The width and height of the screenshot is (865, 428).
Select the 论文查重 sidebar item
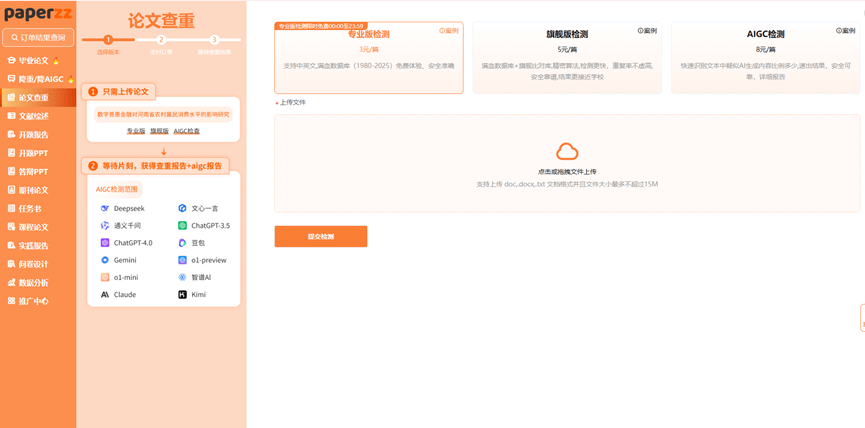point(38,98)
